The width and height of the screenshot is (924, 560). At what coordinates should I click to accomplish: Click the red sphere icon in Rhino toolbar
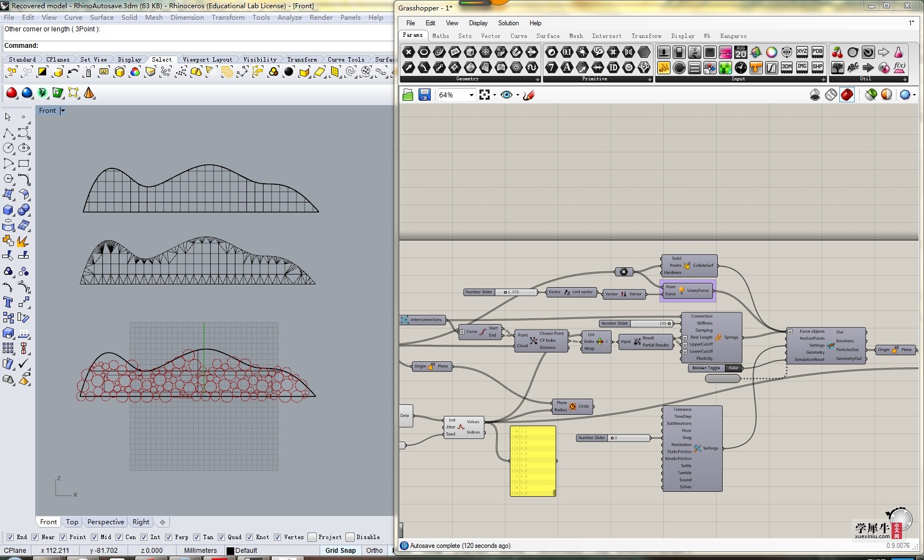12,93
